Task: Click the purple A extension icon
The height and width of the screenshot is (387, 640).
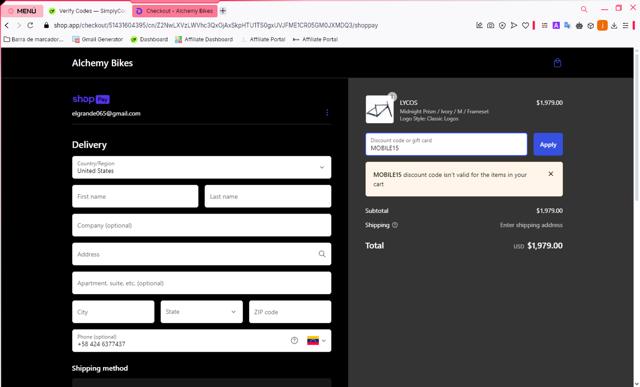Action: pos(556,25)
